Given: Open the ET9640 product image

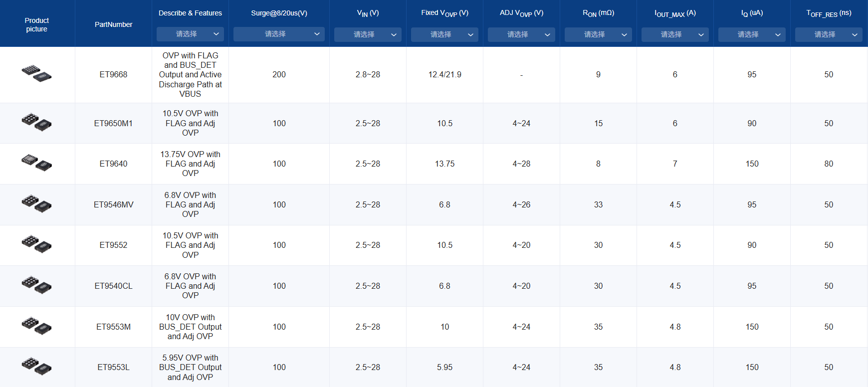Looking at the screenshot, I should pos(37,163).
